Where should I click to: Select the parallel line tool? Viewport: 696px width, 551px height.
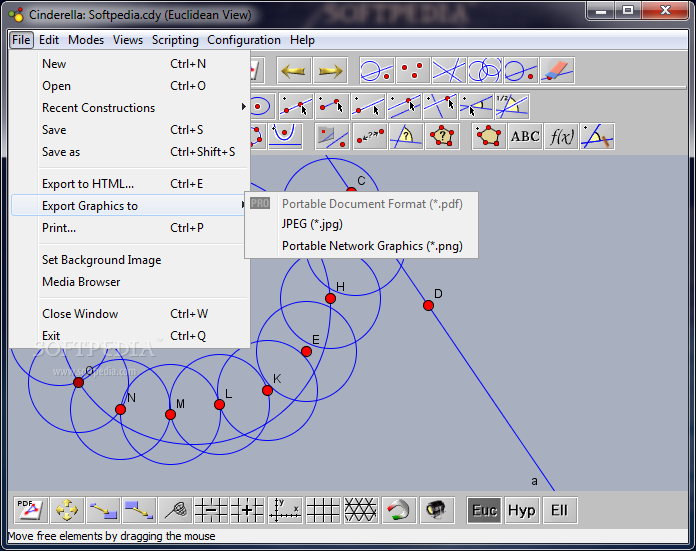[404, 107]
